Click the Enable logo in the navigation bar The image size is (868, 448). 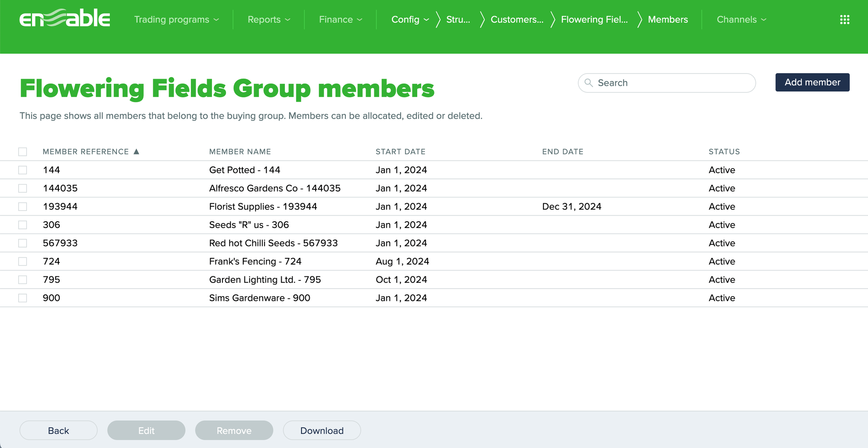point(65,19)
